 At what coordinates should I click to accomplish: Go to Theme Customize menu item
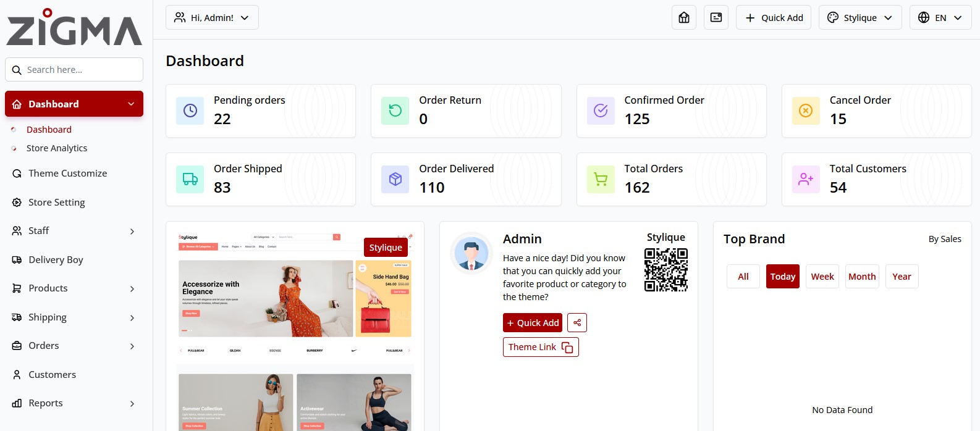tap(67, 174)
